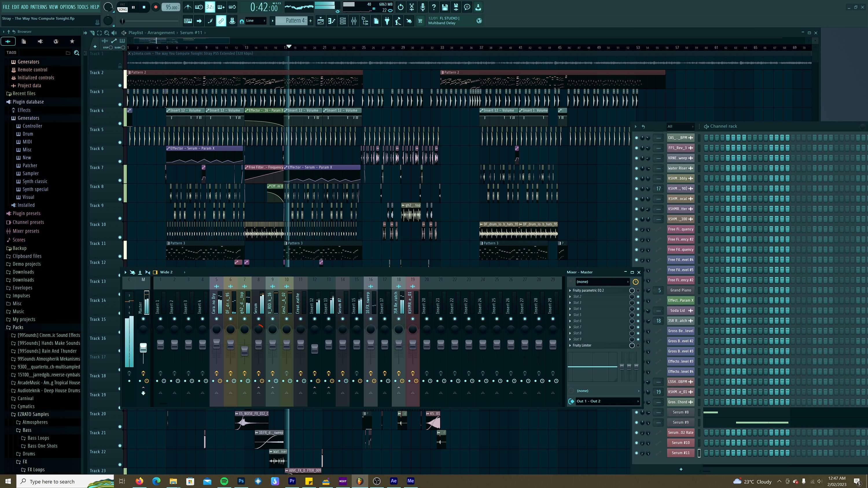Expand the Slot 2 effect arrow
Viewport: 868px width, 488px height.
[570, 296]
